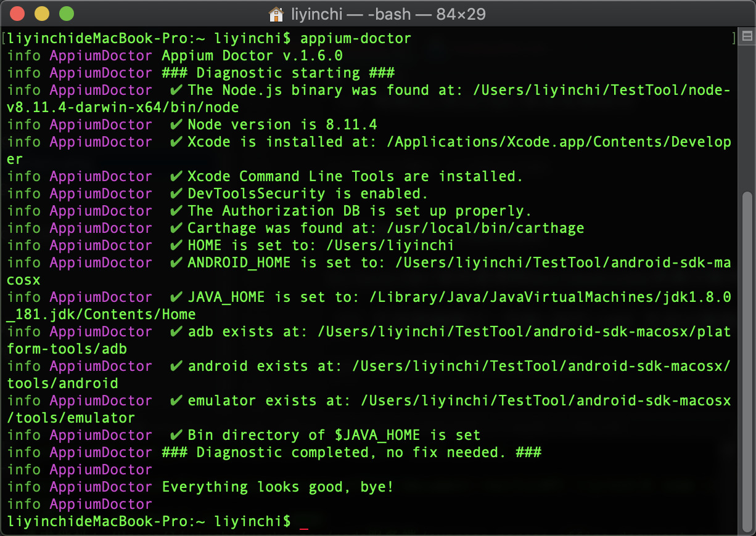Screen dimensions: 756x536
Task: Click 'ANDROID_HOME' text
Action: 239,262
